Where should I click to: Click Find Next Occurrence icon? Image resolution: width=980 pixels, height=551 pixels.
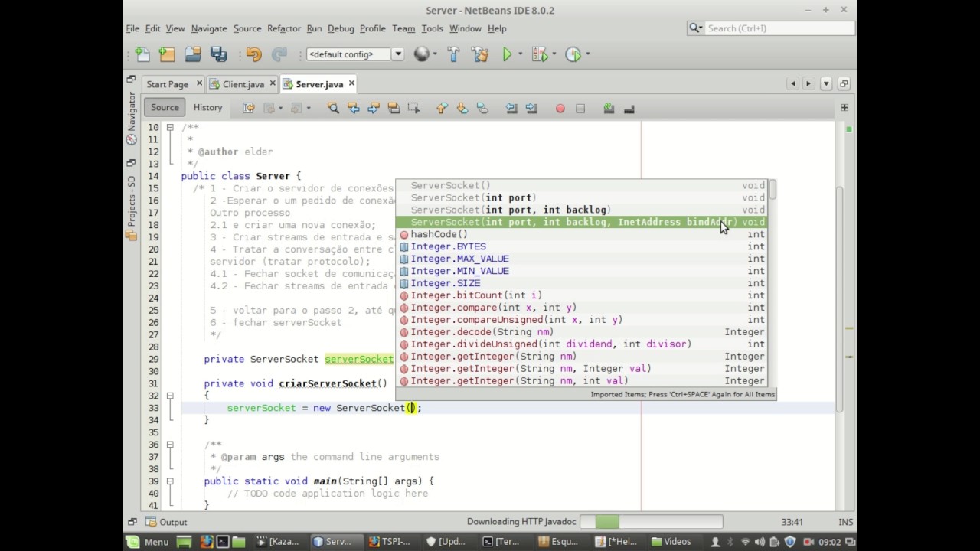[x=374, y=109]
